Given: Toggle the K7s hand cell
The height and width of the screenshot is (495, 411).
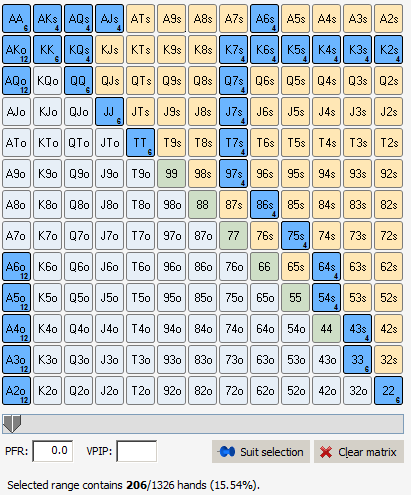Looking at the screenshot, I should pos(233,50).
